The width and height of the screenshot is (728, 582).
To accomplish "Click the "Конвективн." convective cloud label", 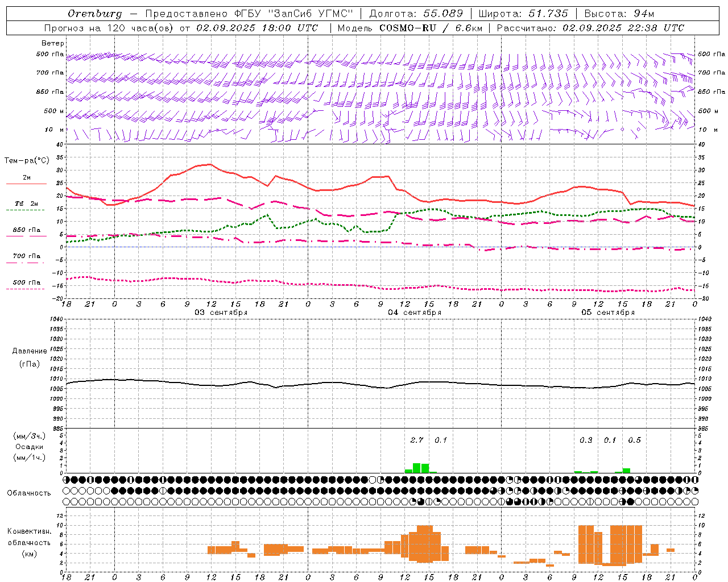I will (30, 531).
